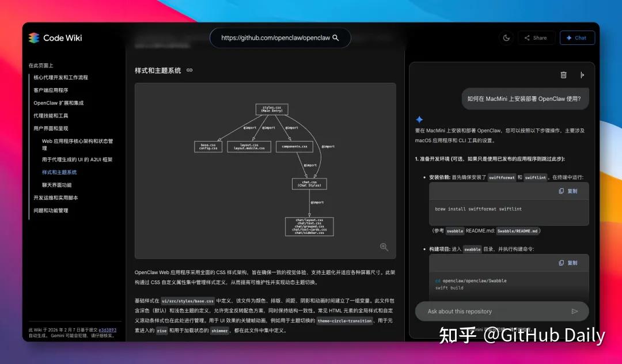Image resolution: width=622 pixels, height=364 pixels.
Task: Toggle dark mode moon icon
Action: point(506,38)
